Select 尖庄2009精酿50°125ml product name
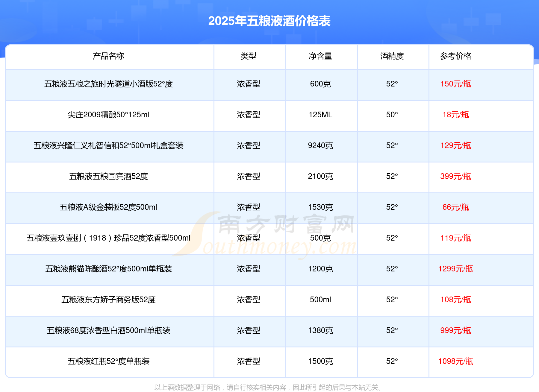This screenshot has height=392, width=539. coord(108,115)
